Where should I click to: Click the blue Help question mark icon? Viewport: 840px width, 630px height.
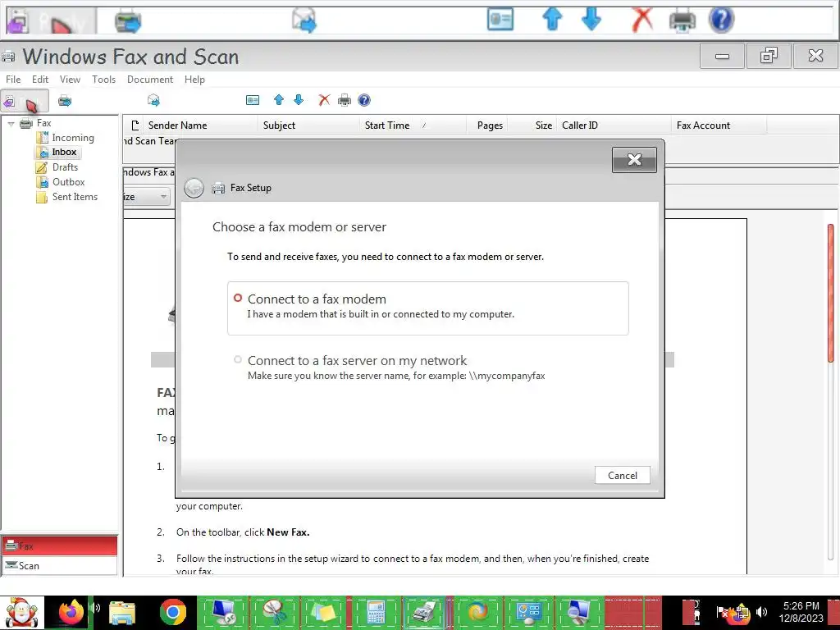point(364,100)
